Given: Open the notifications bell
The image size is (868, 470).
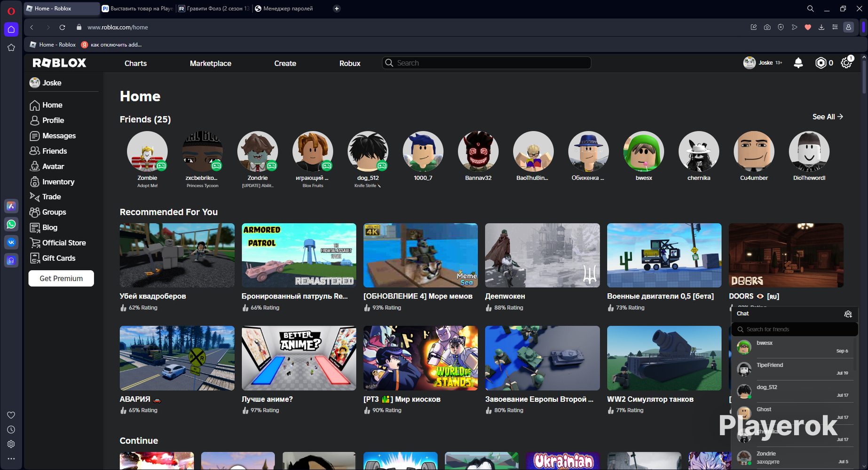Looking at the screenshot, I should coord(798,63).
